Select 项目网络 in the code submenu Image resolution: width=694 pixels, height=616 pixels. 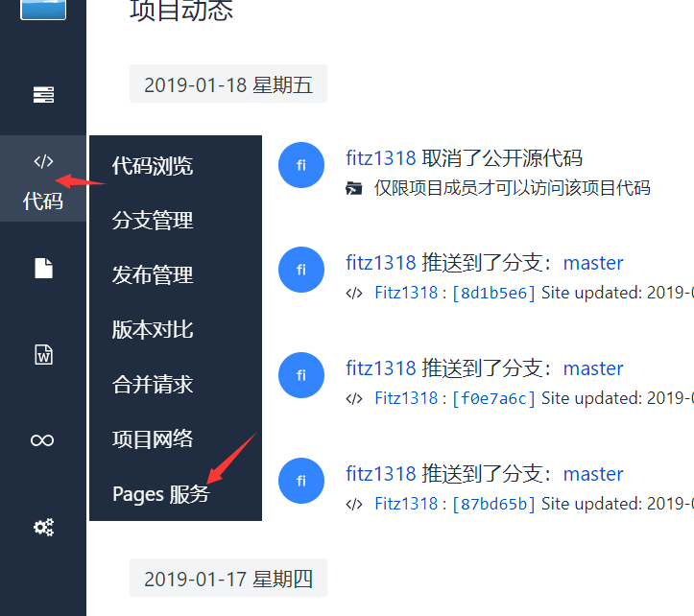click(x=153, y=439)
